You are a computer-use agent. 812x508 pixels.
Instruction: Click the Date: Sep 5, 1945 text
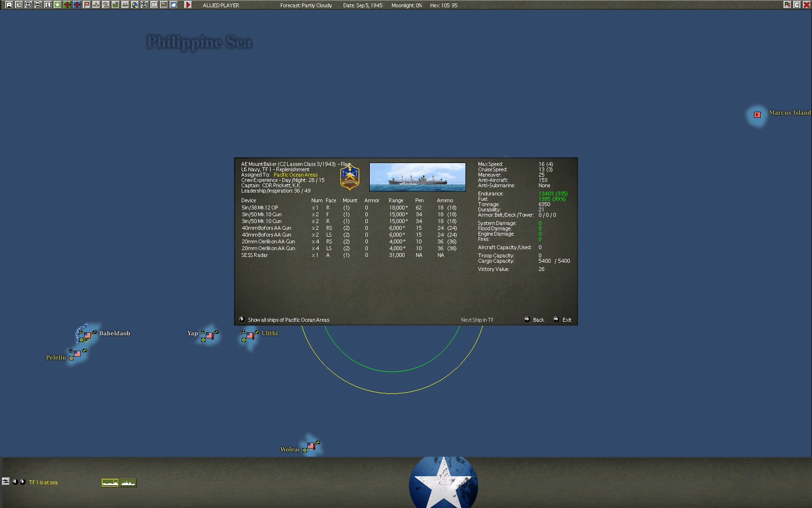pos(362,5)
